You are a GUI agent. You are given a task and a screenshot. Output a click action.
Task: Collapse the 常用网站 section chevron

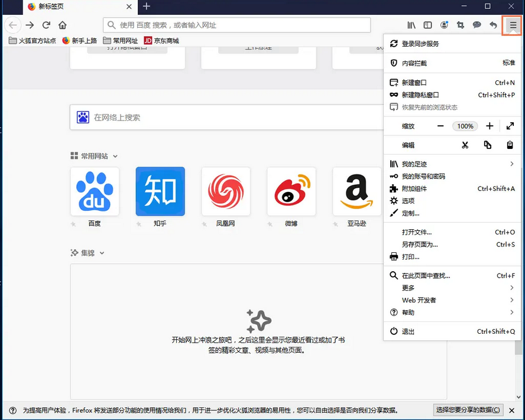click(x=115, y=157)
